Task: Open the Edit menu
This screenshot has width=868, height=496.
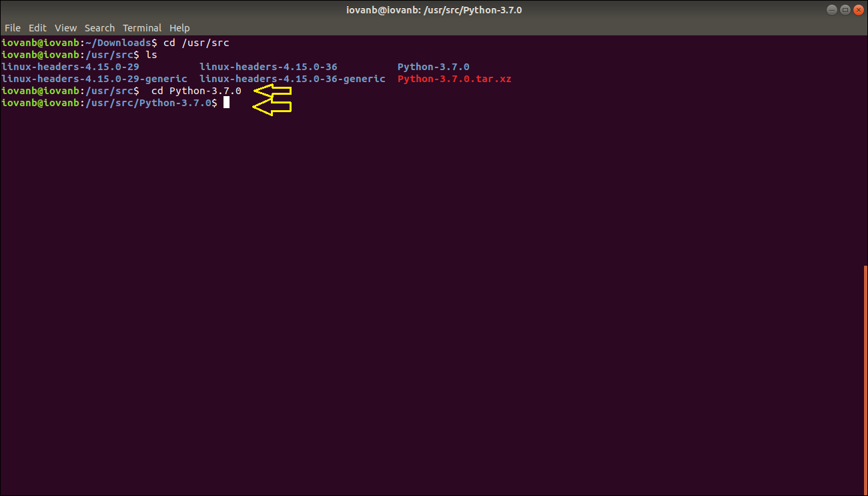Action: coord(37,27)
